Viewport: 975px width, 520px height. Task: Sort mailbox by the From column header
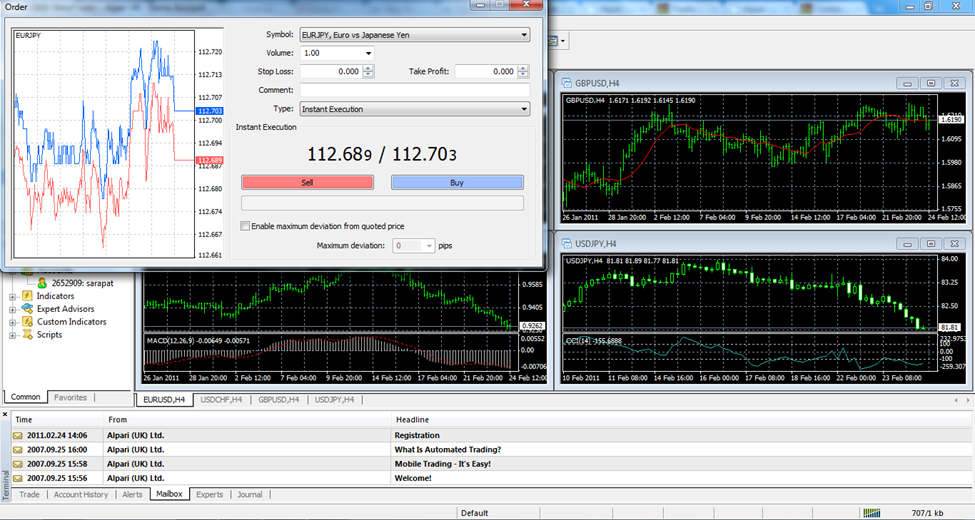click(249, 420)
